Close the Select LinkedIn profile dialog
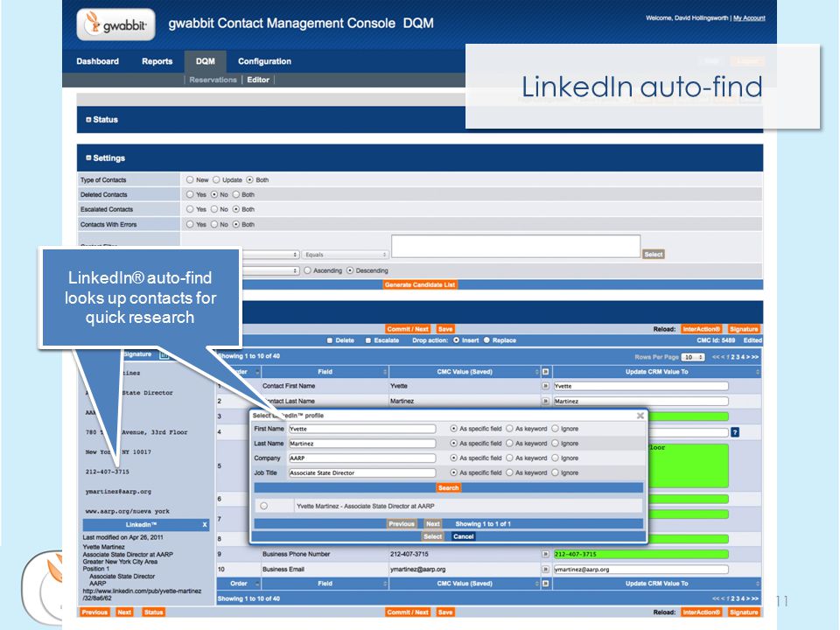 (x=640, y=415)
